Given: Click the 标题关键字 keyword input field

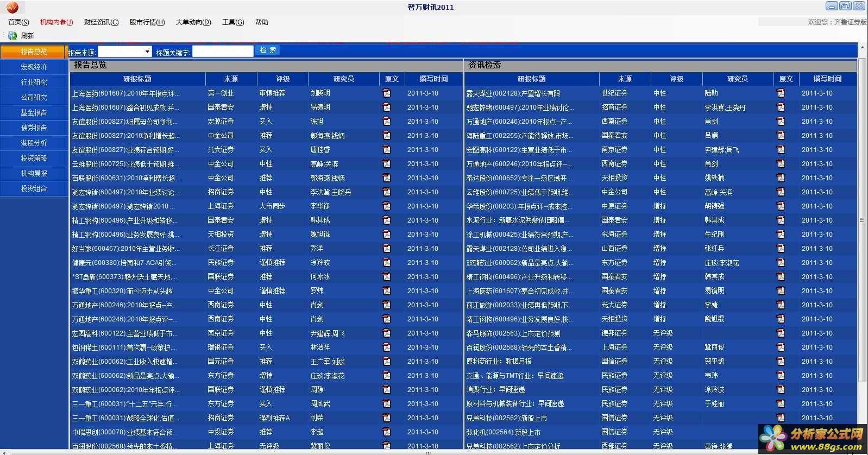Looking at the screenshot, I should point(223,52).
